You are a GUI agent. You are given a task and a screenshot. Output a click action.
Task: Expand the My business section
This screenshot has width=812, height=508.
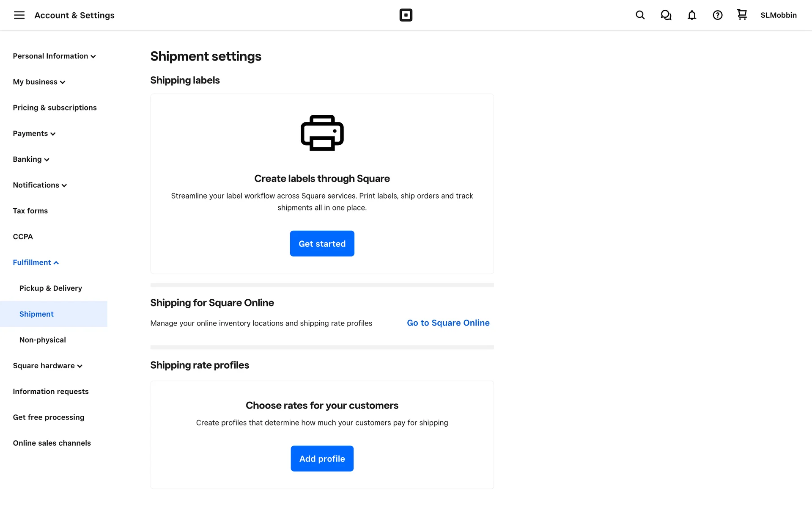(39, 82)
